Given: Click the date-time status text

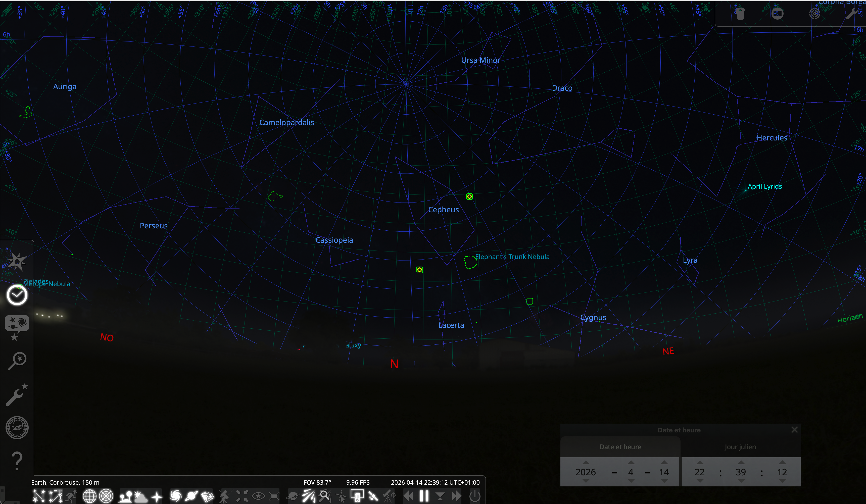Looking at the screenshot, I should (435, 482).
